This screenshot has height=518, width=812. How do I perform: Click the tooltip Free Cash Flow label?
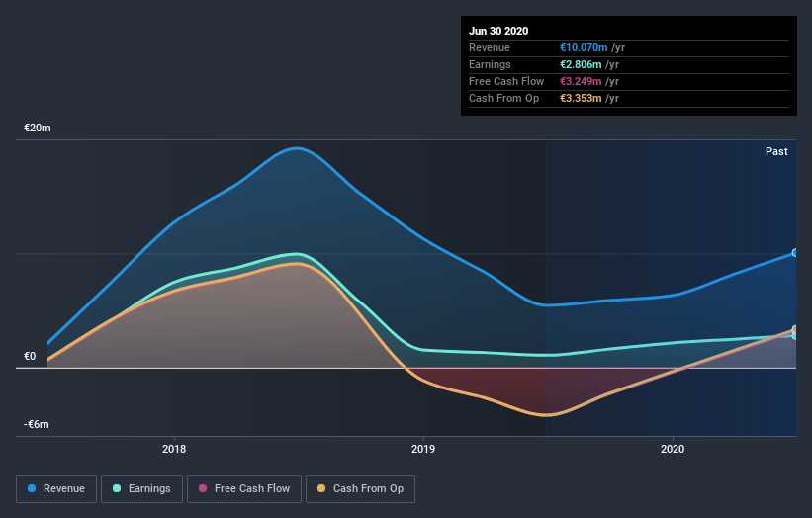coord(506,81)
